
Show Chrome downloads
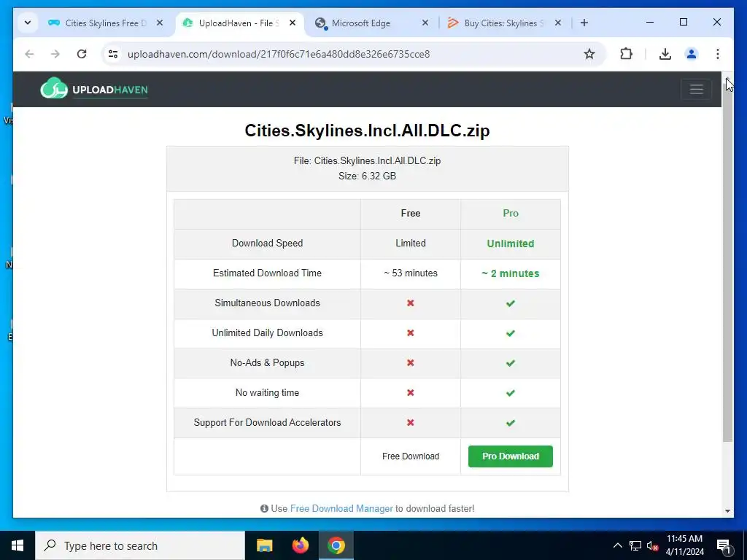[x=665, y=54]
